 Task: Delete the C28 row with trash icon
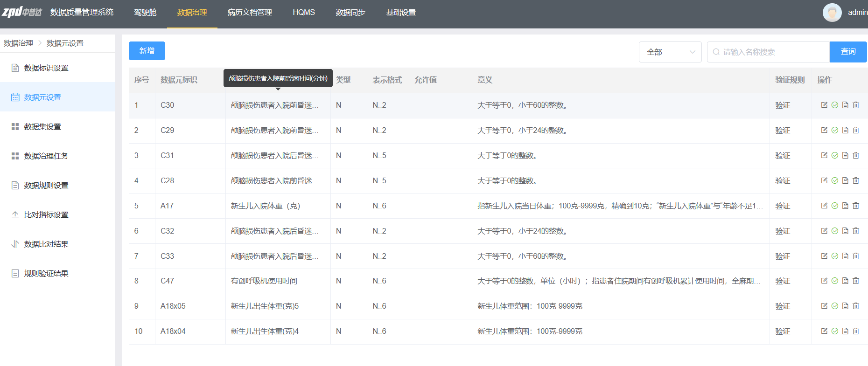click(856, 180)
